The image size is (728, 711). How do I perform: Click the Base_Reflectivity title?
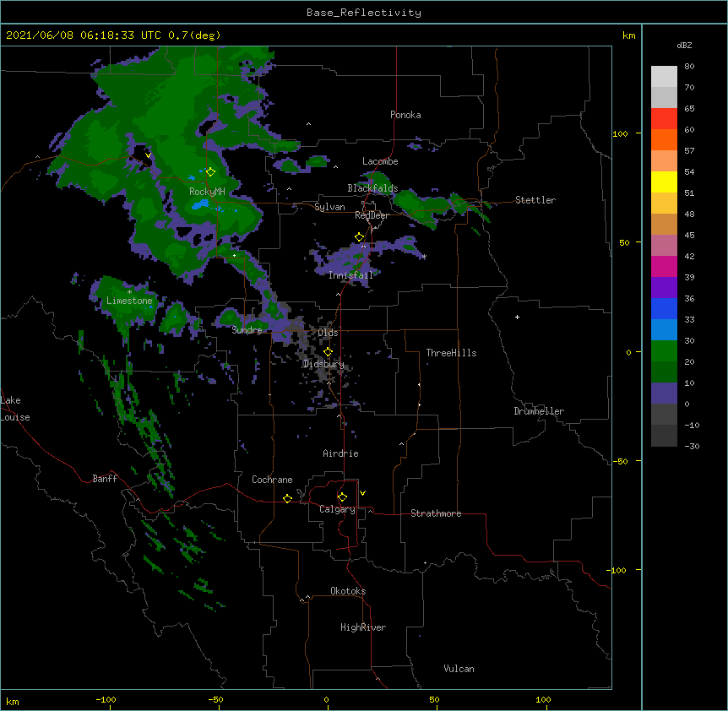click(364, 13)
